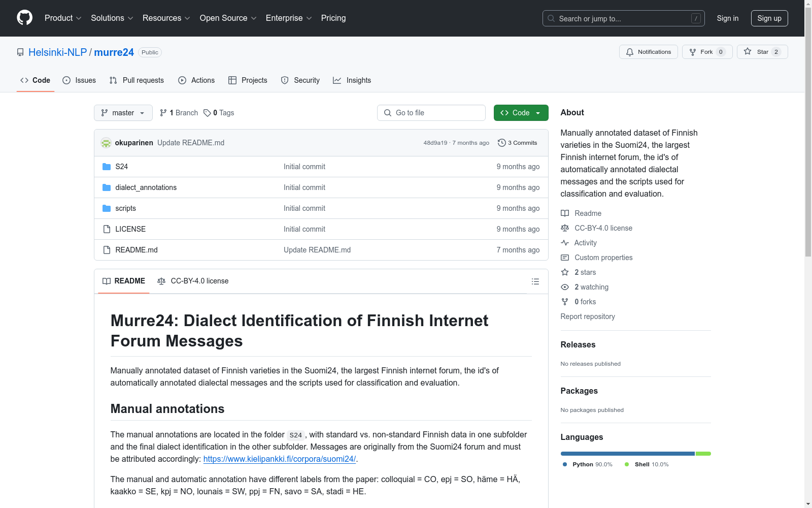
Task: Open the kielipankki.fi suomi24 corpus link
Action: tap(280, 459)
